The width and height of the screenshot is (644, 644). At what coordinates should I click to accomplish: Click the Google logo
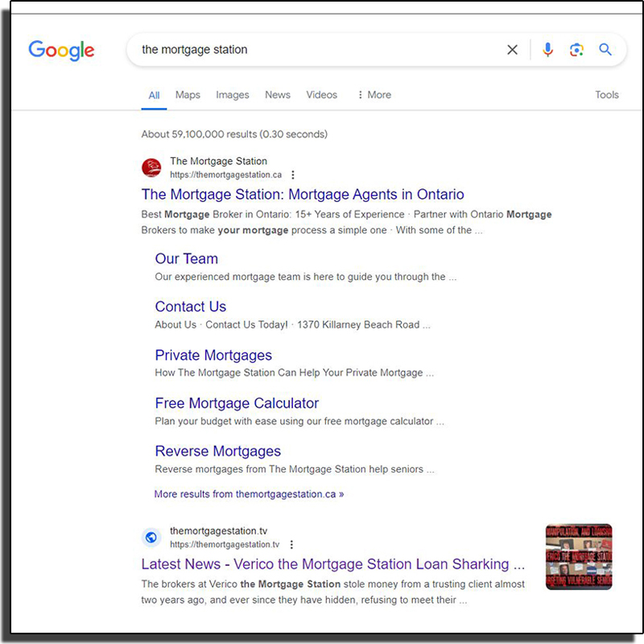coord(61,51)
